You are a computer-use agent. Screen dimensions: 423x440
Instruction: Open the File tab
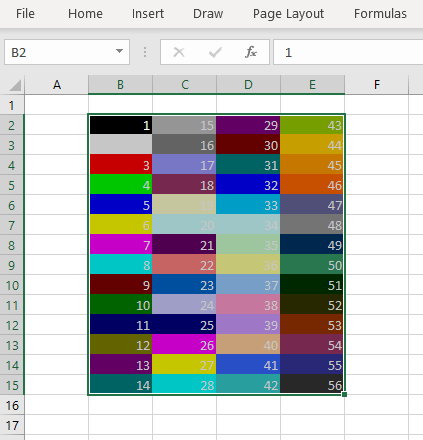pyautogui.click(x=25, y=14)
